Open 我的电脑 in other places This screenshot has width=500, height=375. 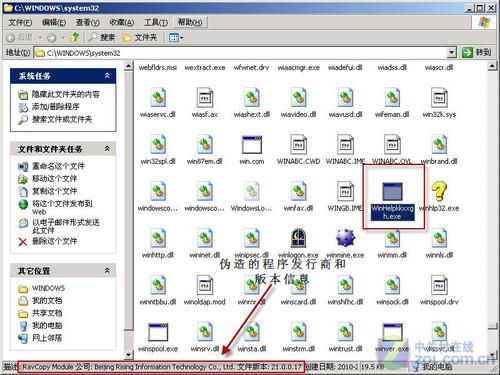tap(47, 325)
